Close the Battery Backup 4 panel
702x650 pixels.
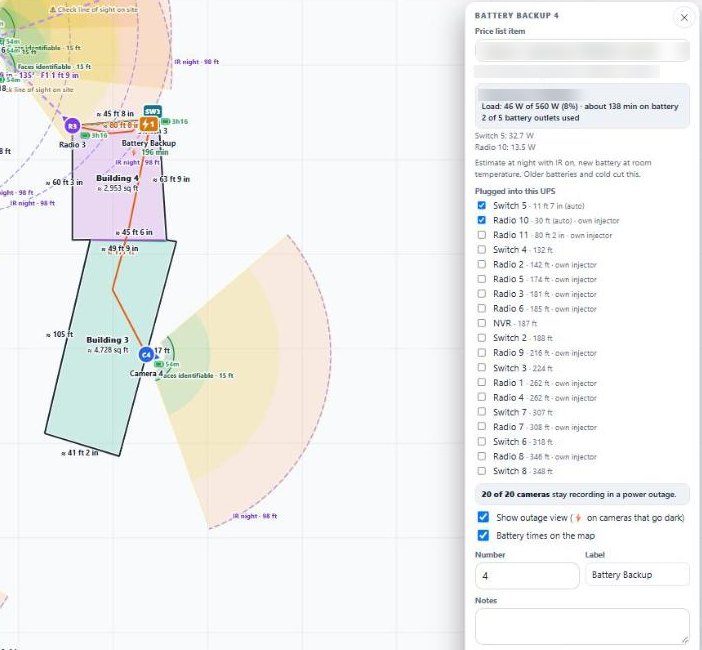pos(684,17)
